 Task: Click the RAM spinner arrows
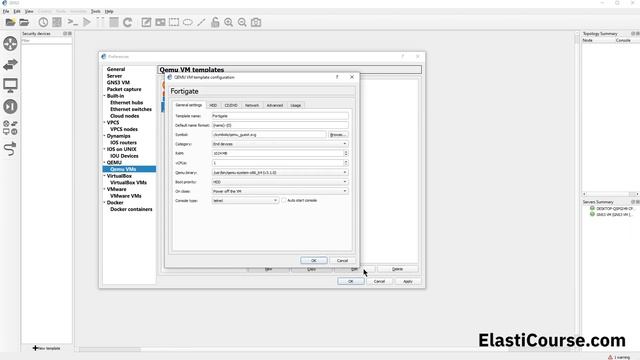click(346, 153)
